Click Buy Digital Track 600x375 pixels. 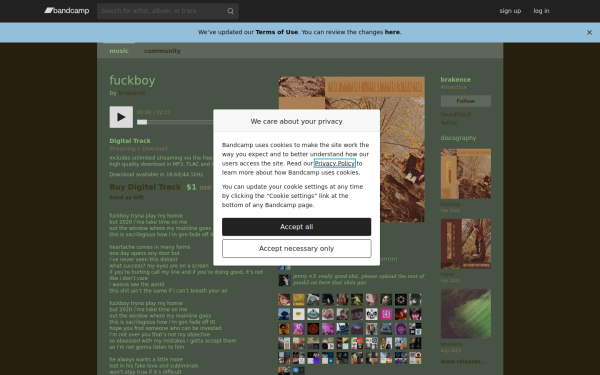[x=145, y=187]
